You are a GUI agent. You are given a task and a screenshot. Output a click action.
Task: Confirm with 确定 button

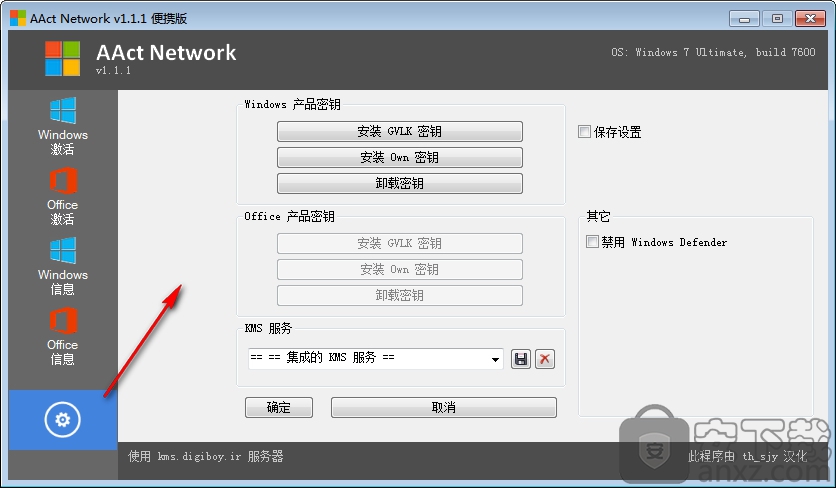coord(279,407)
